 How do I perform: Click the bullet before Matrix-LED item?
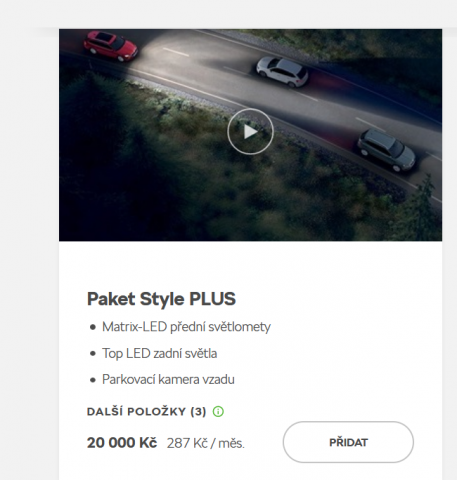tap(93, 327)
